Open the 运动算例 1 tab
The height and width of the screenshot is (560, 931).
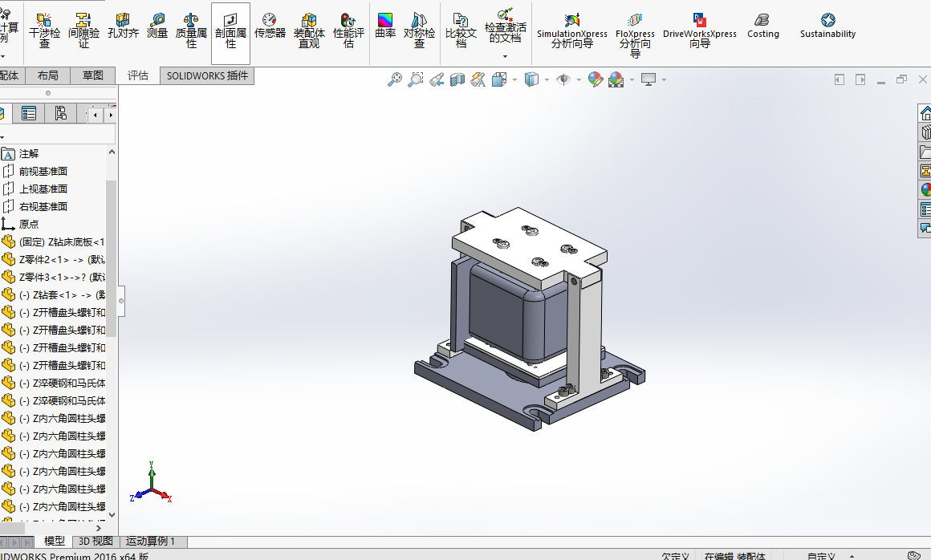[x=150, y=541]
